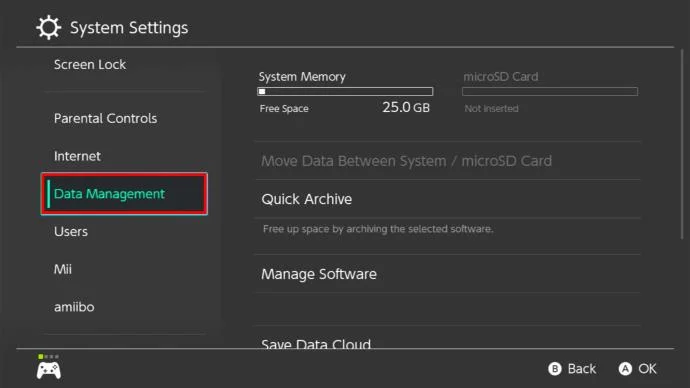Select Move Data Between System / microSD Card

coord(447,161)
